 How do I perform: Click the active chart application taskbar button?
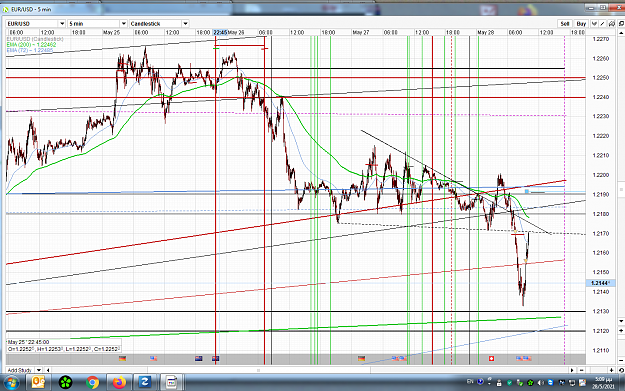click(171, 383)
